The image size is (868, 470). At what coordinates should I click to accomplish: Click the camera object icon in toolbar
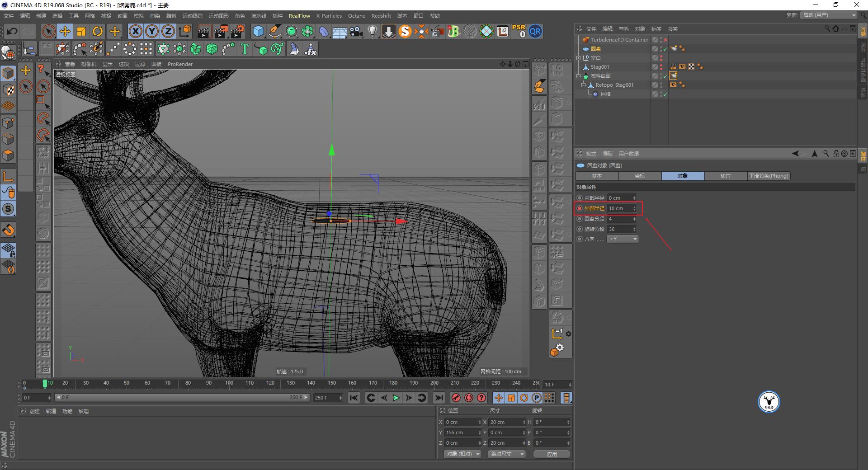[355, 31]
